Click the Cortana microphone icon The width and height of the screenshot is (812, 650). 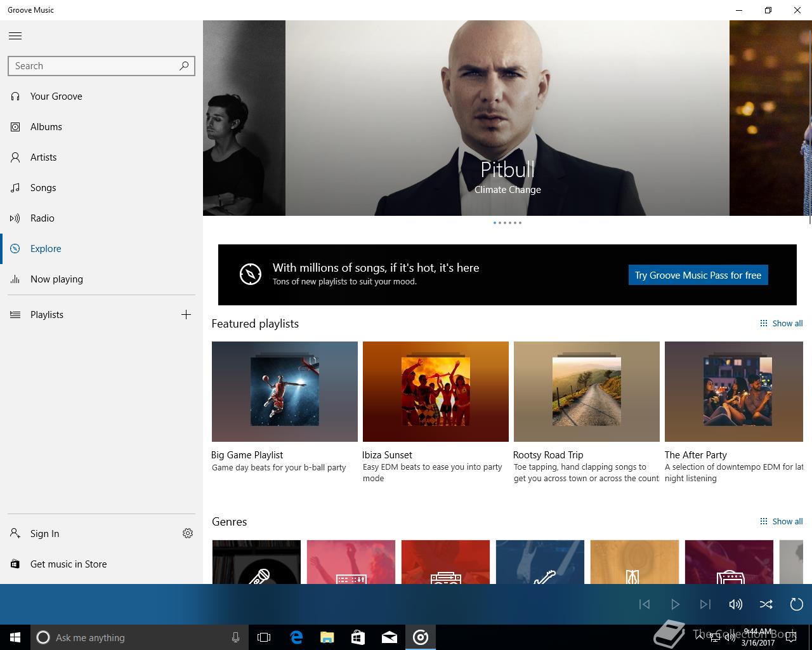[x=235, y=637]
